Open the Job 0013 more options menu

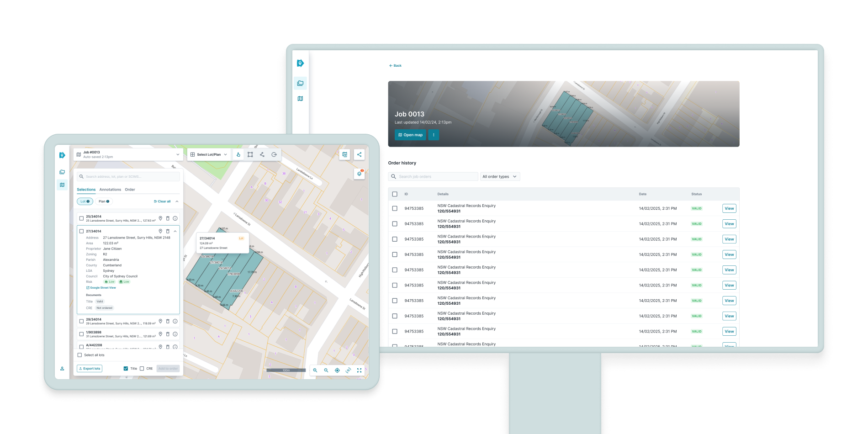point(434,135)
